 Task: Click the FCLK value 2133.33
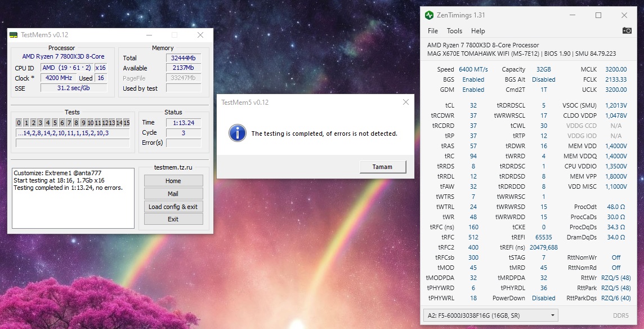pyautogui.click(x=616, y=79)
